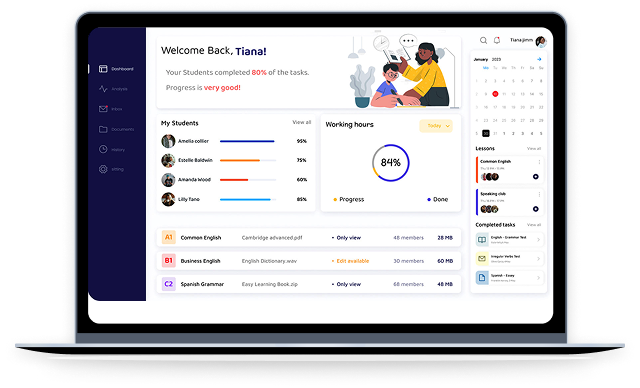Expand the English Grammar Test chevron

538,239
